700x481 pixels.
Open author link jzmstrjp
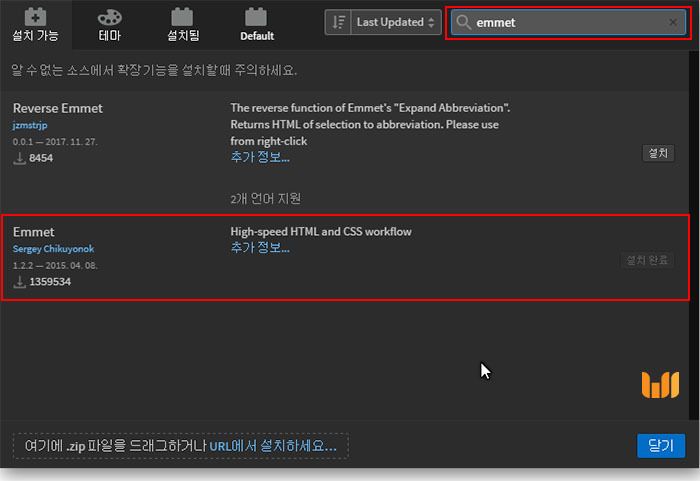(x=30, y=125)
